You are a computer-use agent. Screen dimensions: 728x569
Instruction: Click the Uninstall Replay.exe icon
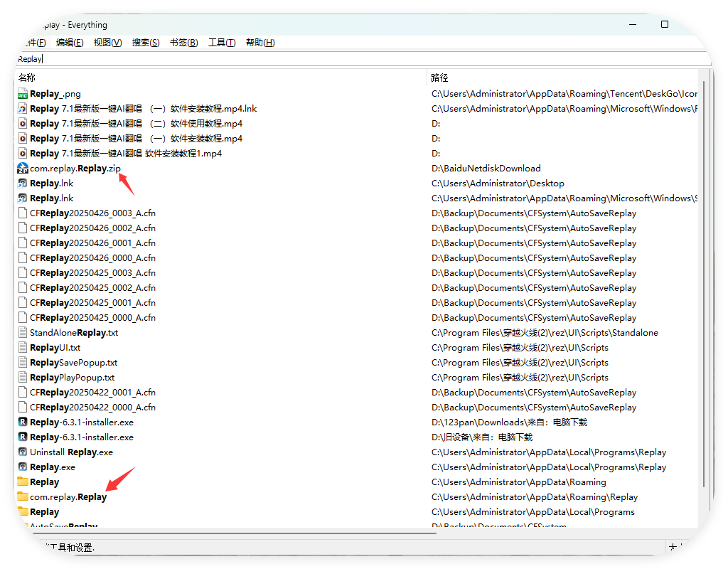click(22, 452)
